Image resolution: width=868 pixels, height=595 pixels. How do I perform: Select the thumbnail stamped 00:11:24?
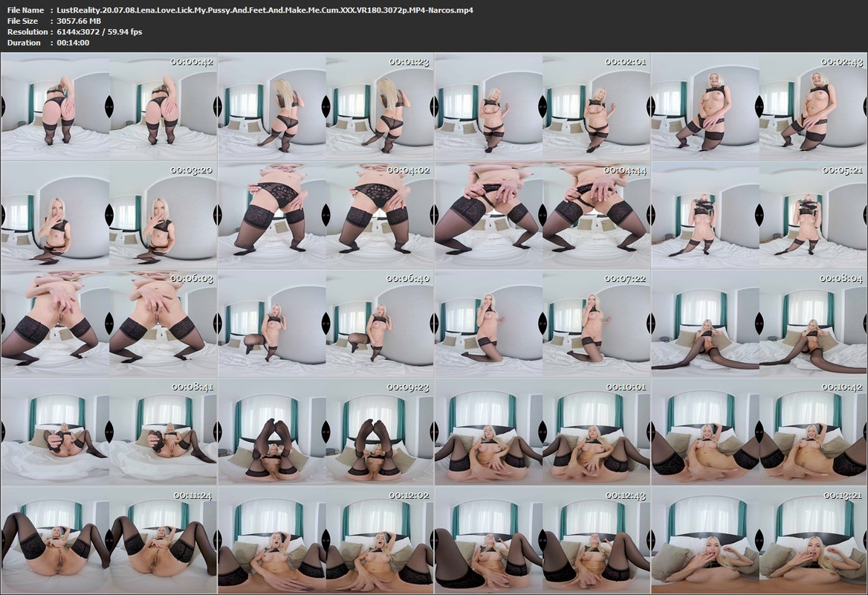click(109, 541)
